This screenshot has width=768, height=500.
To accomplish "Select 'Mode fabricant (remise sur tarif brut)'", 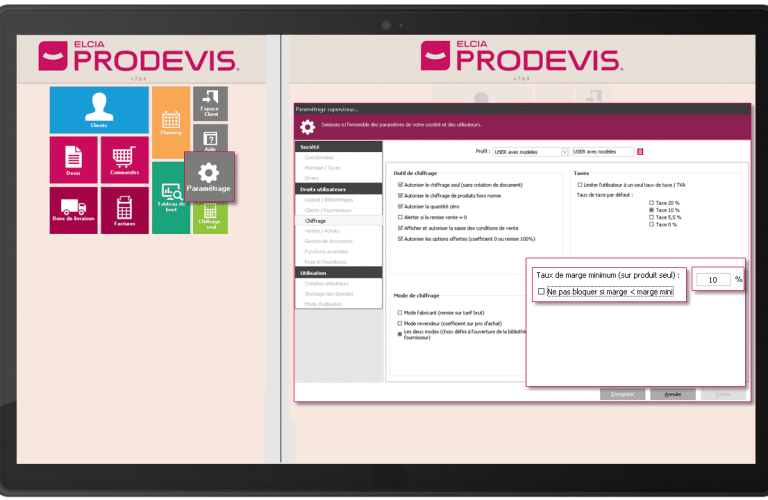I will [x=400, y=312].
